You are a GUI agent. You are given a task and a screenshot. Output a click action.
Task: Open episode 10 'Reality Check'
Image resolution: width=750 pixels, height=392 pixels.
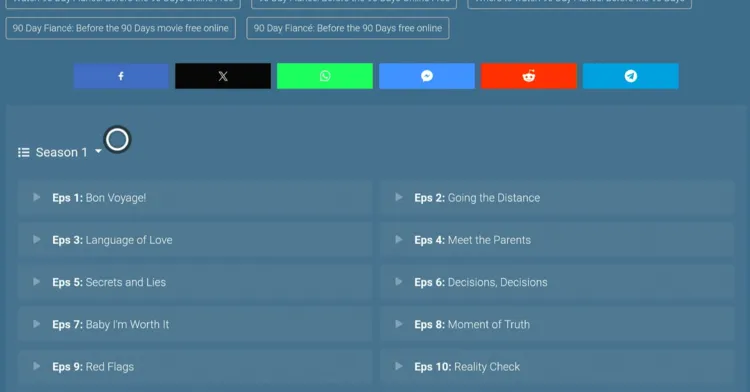557,367
